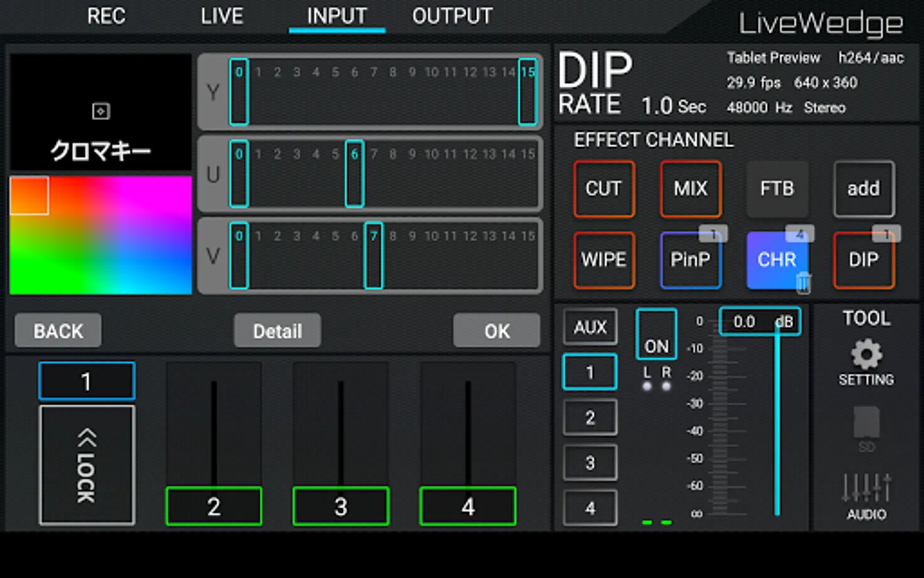Select the WIPE effect channel
Image resolution: width=924 pixels, height=578 pixels.
pos(604,260)
